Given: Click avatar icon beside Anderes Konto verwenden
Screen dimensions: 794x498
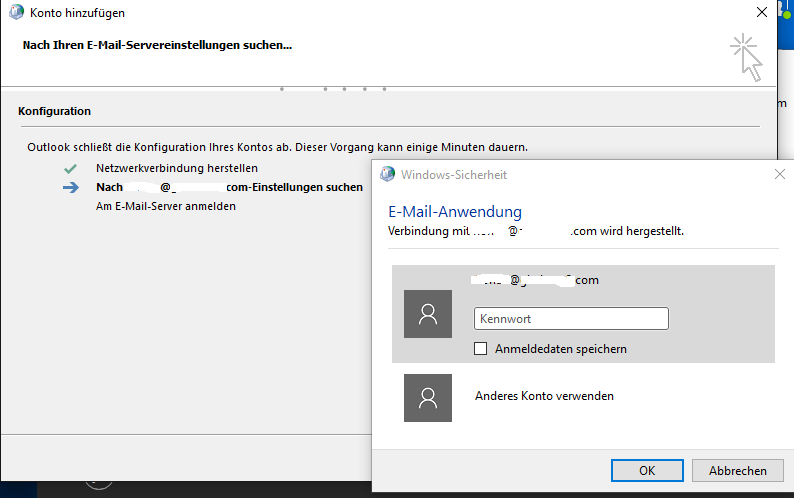Looking at the screenshot, I should tap(428, 398).
